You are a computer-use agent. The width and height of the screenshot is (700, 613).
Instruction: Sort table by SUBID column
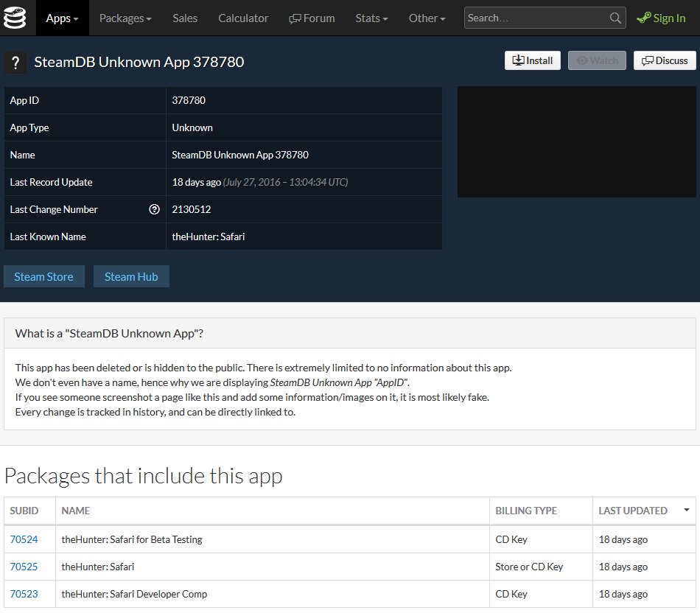click(29, 511)
